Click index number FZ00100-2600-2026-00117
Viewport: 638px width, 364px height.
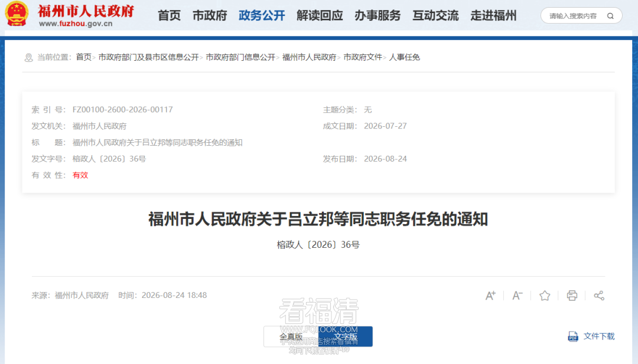coord(122,110)
